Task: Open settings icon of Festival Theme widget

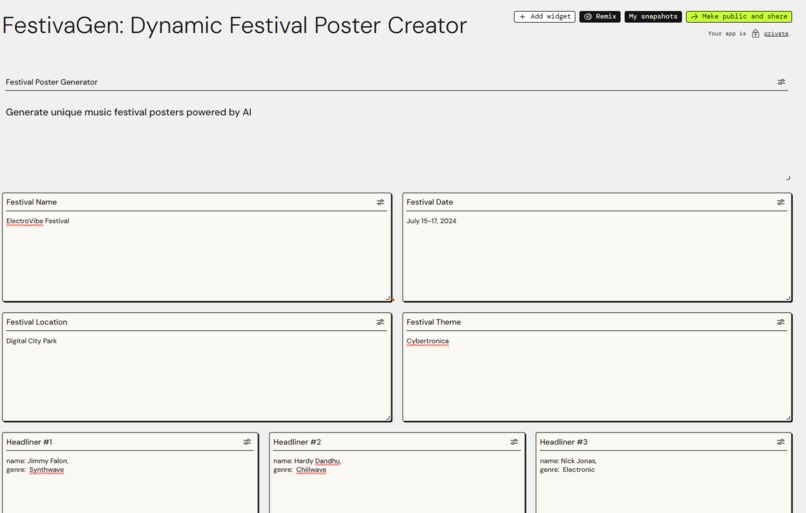Action: pyautogui.click(x=780, y=322)
